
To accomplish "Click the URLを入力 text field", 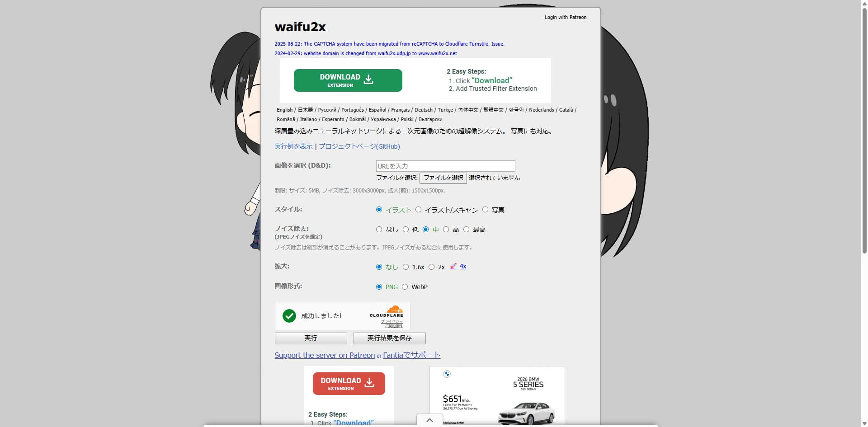I will point(445,166).
